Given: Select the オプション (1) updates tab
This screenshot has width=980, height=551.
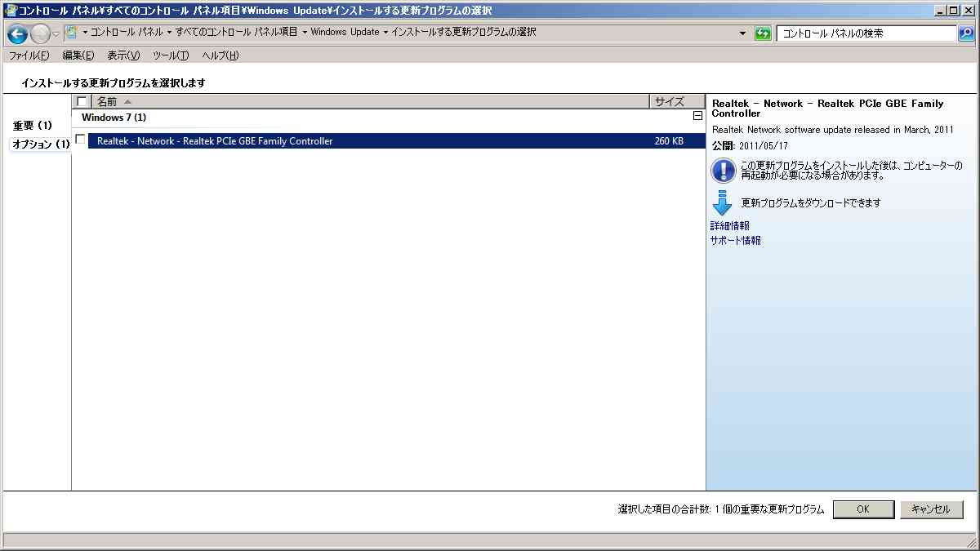Looking at the screenshot, I should (x=41, y=144).
